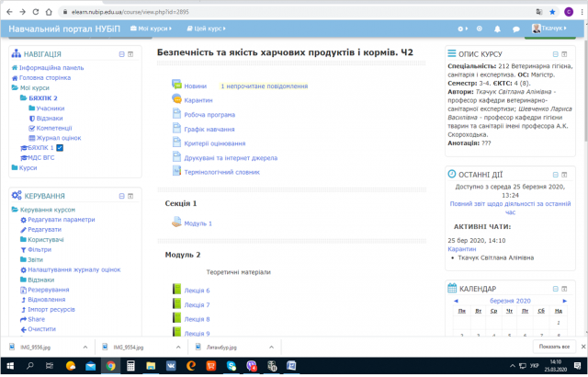Viewport: 588px width, 377px height.
Task: Click the Новини forum icon
Action: [x=176, y=86]
